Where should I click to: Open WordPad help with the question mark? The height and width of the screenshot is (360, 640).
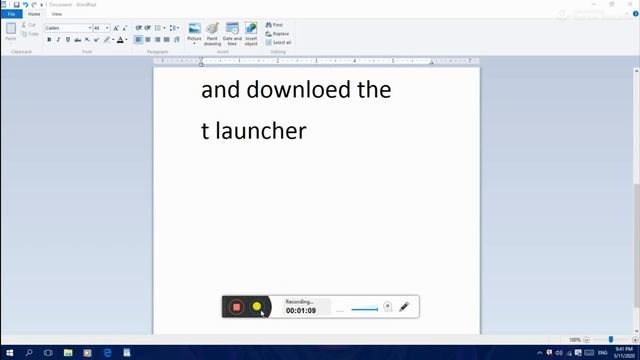(636, 14)
